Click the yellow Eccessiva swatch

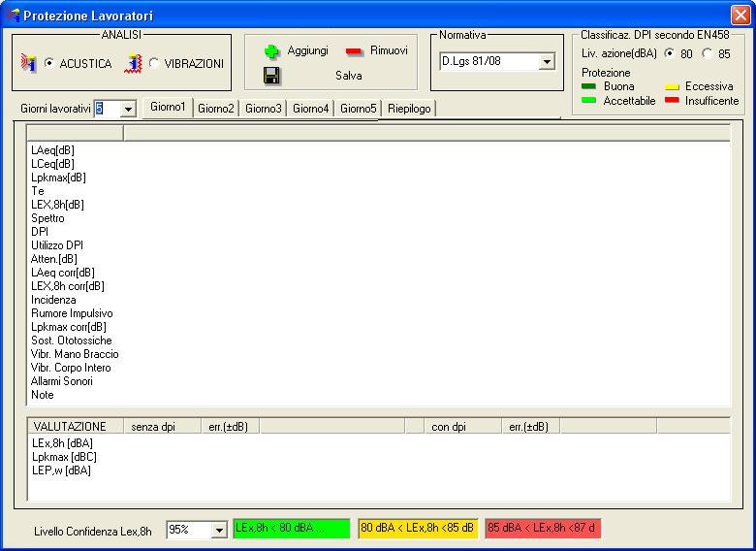672,87
